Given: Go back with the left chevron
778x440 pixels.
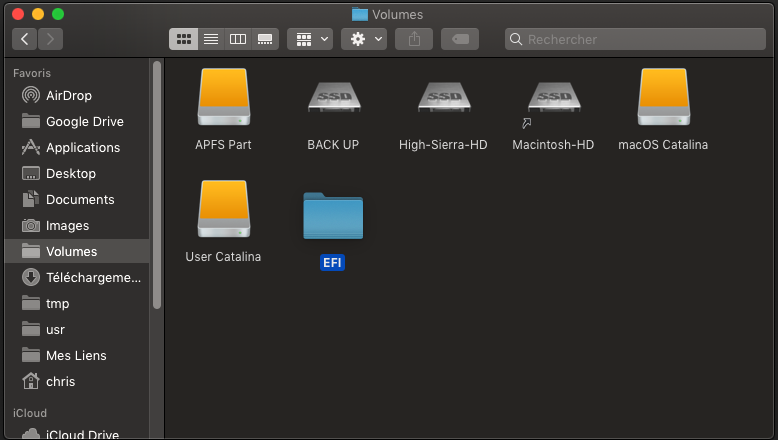Looking at the screenshot, I should [x=24, y=39].
